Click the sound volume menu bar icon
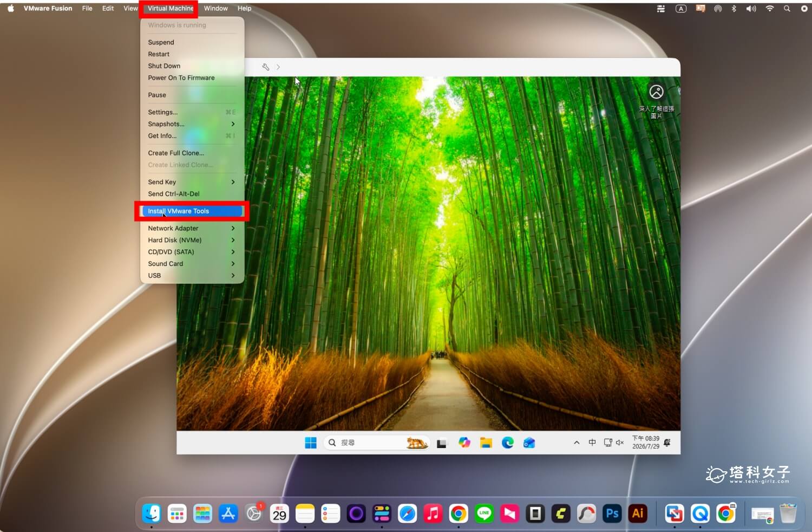 click(751, 9)
